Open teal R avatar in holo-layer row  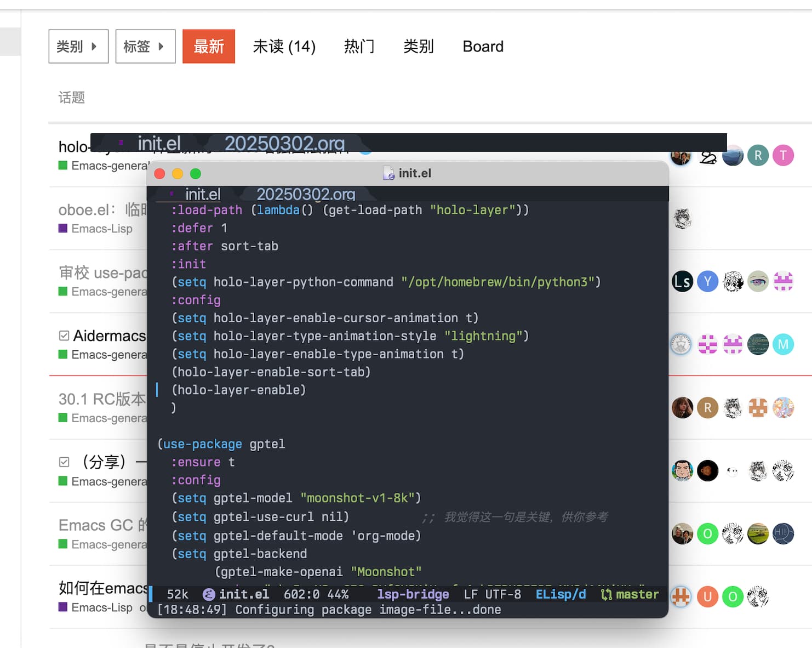pos(758,156)
